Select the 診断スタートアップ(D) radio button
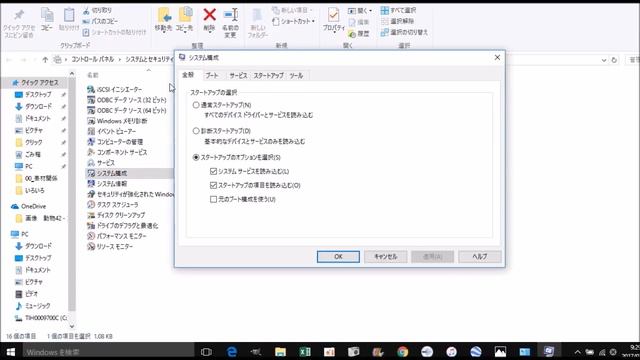Screen dimensions: 640x360 point(196,131)
